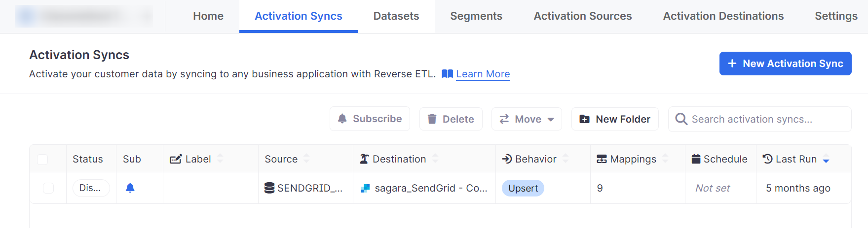Click the New Folder button

click(x=615, y=119)
